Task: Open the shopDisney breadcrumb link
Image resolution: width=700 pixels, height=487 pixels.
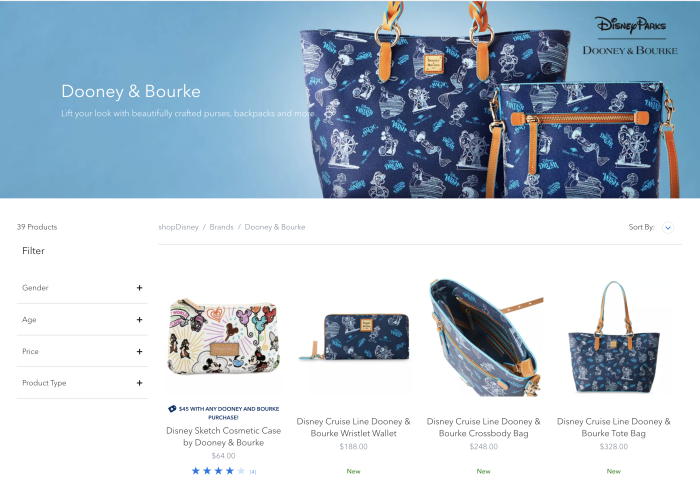Action: (179, 227)
